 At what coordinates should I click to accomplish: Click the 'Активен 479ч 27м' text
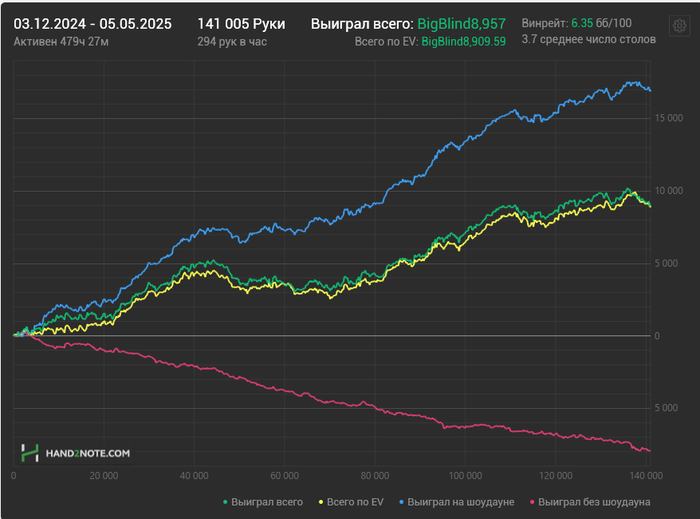pos(61,42)
